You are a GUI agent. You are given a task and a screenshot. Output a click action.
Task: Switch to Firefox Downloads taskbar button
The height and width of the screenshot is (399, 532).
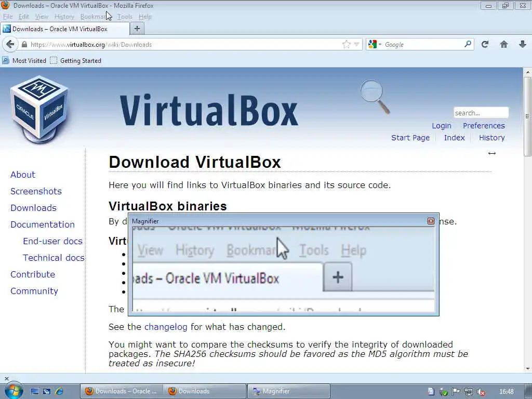(x=205, y=391)
